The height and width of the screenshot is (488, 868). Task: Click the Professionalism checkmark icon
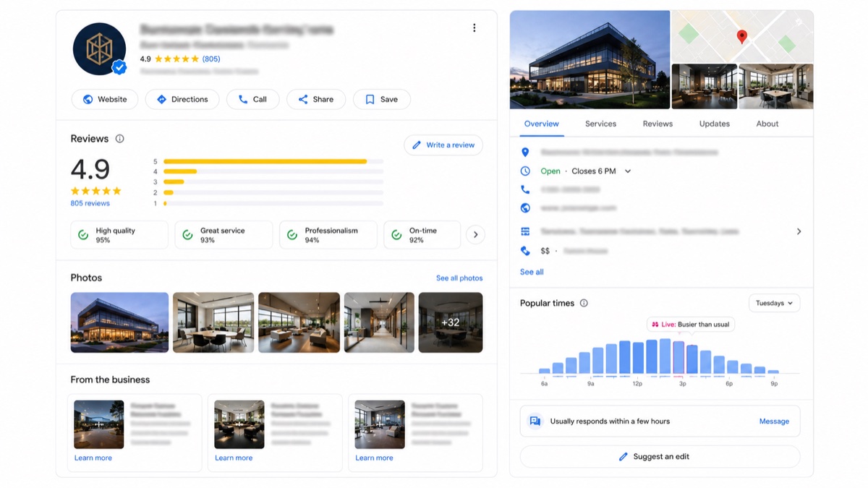click(292, 235)
